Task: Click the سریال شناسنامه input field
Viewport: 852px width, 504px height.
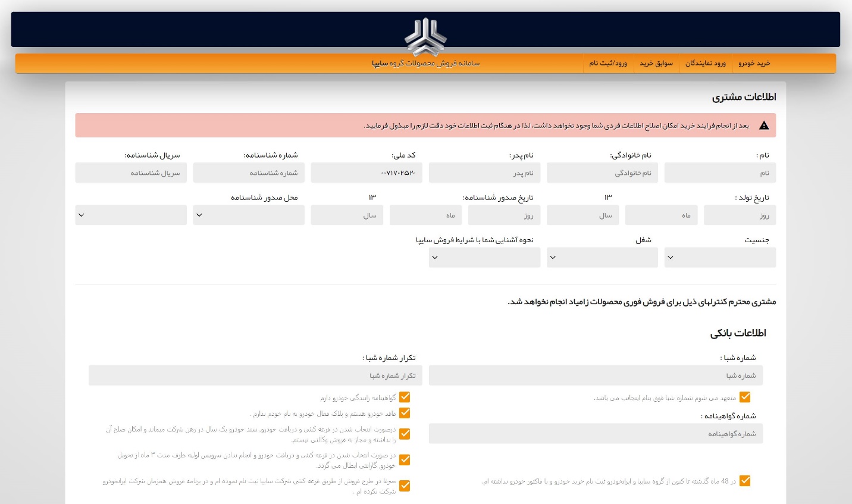Action: point(131,173)
